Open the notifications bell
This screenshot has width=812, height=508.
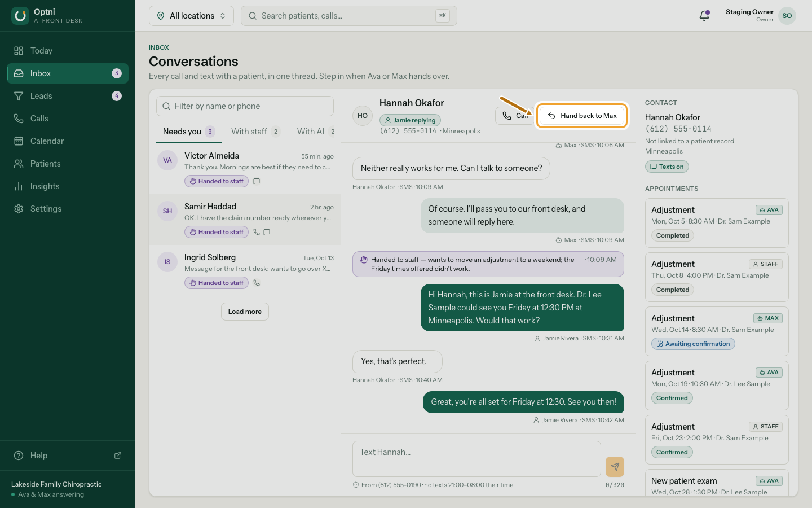click(x=704, y=16)
